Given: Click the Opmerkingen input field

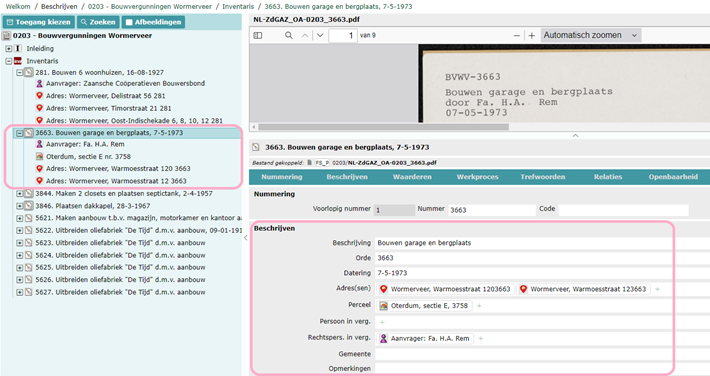Looking at the screenshot, I should click(542, 369).
